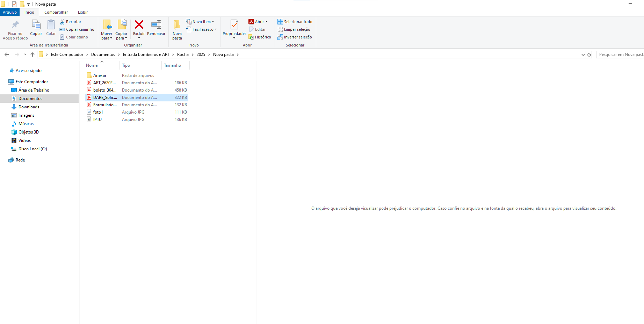The image size is (644, 324).
Task: Navigate to Este Computador breadcrumb
Action: click(x=67, y=55)
